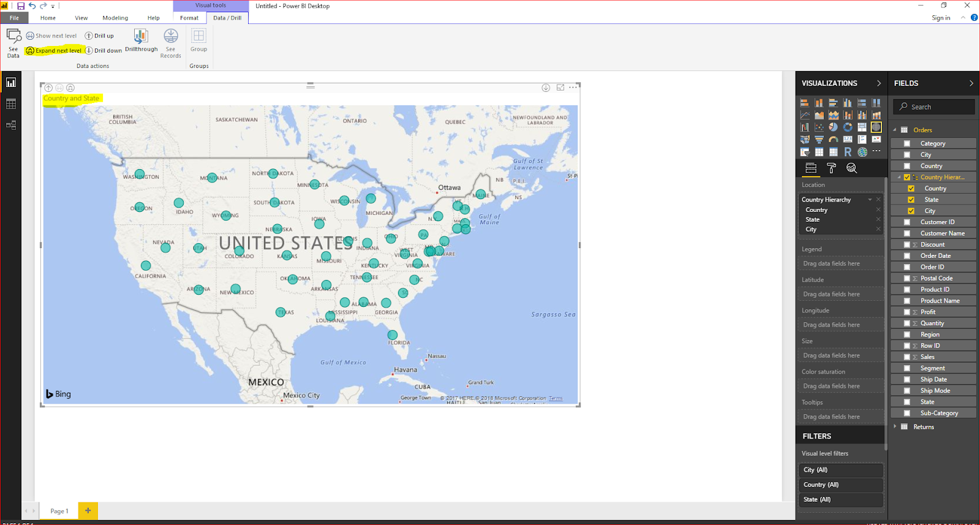
Task: Open More options on the map visual
Action: [573, 88]
